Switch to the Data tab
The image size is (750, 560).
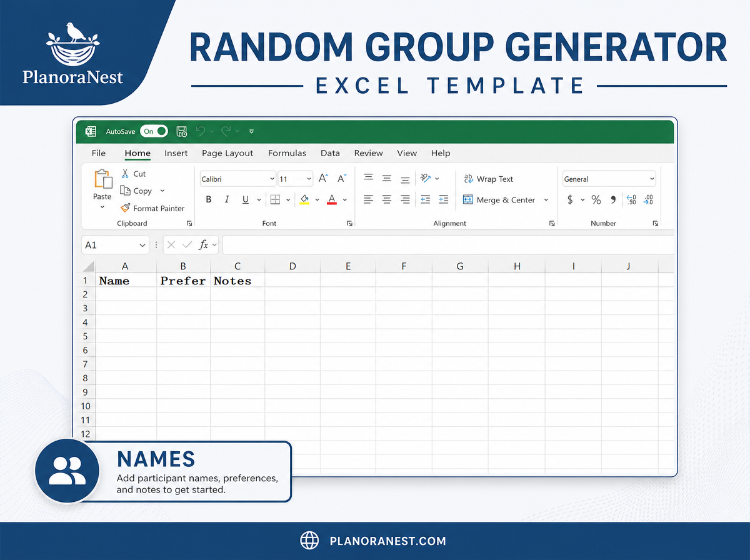coord(330,153)
